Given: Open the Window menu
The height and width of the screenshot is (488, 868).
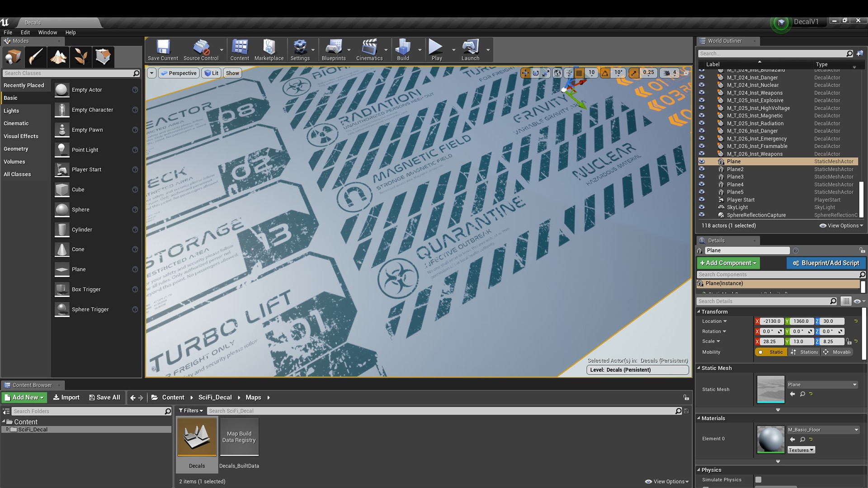Looking at the screenshot, I should pyautogui.click(x=47, y=32).
